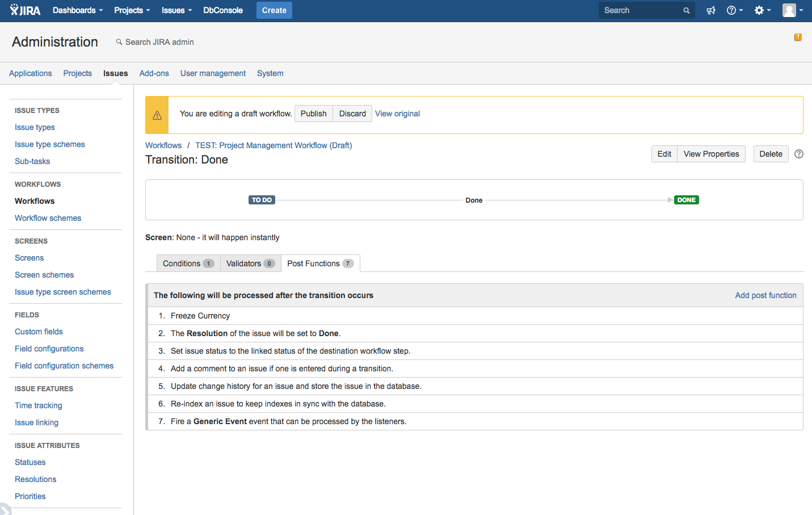Image resolution: width=812 pixels, height=515 pixels.
Task: Click the sidebar collapse handle at bottom left
Action: [x=5, y=509]
